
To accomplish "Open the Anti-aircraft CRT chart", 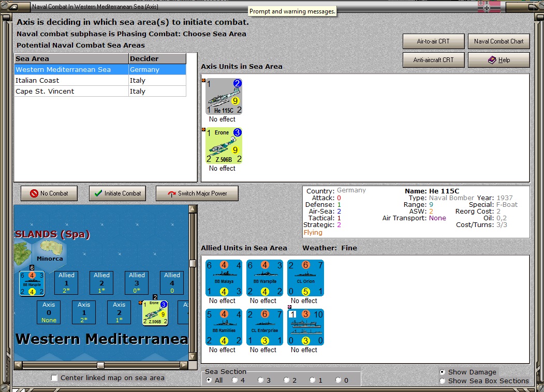I will coord(433,60).
